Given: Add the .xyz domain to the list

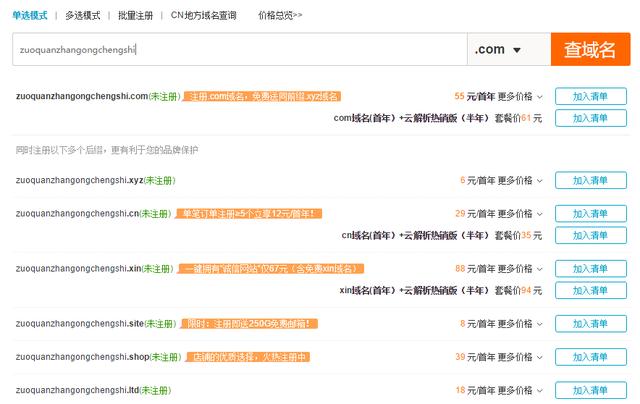Looking at the screenshot, I should pyautogui.click(x=591, y=180).
